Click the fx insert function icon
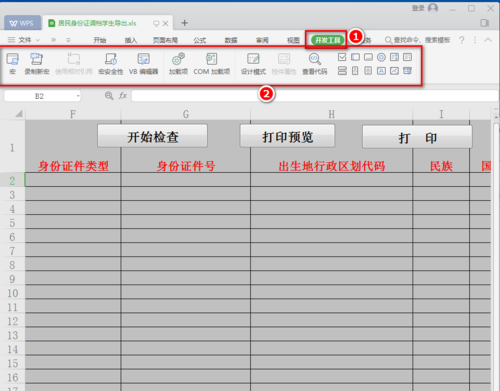500x391 pixels. pyautogui.click(x=123, y=96)
